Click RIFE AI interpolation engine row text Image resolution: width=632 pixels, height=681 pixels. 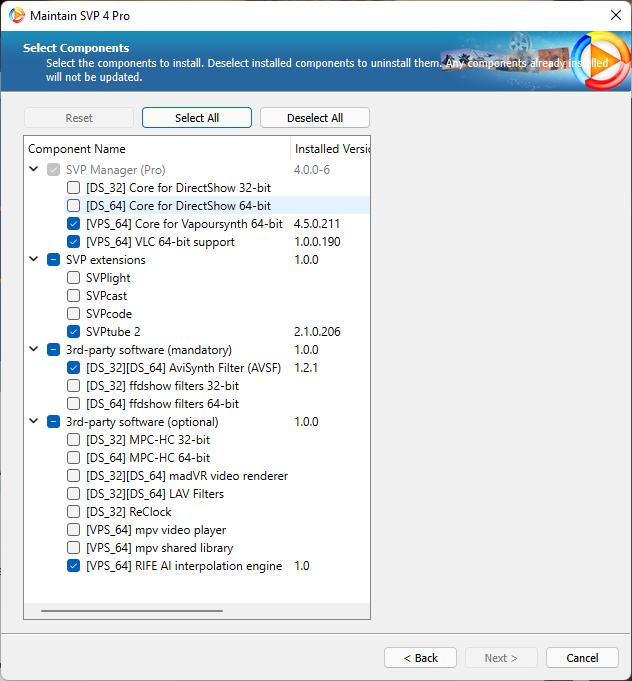(184, 566)
